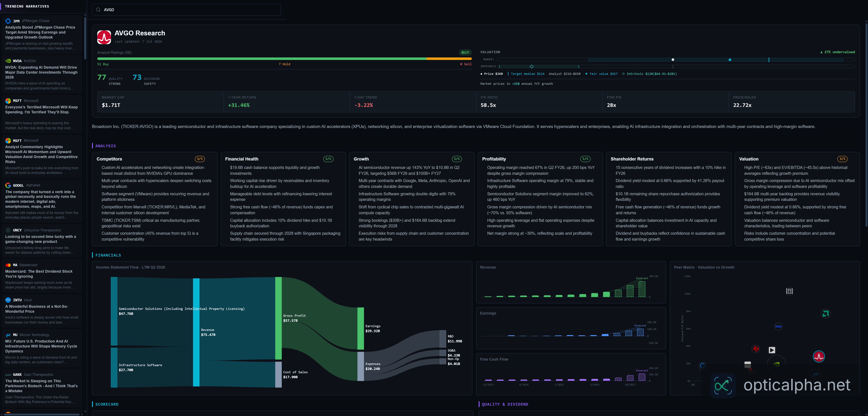Screen dimensions: 868x416
Task: Select the Texas Instruments bubble in Peer Matrix
Action: 756,349
